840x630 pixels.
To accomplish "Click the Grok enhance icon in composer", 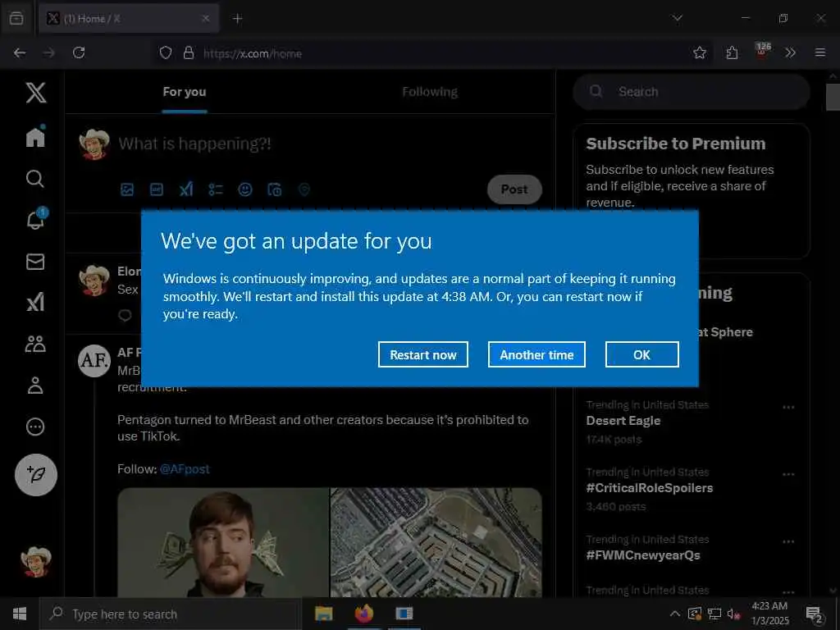I will (186, 189).
